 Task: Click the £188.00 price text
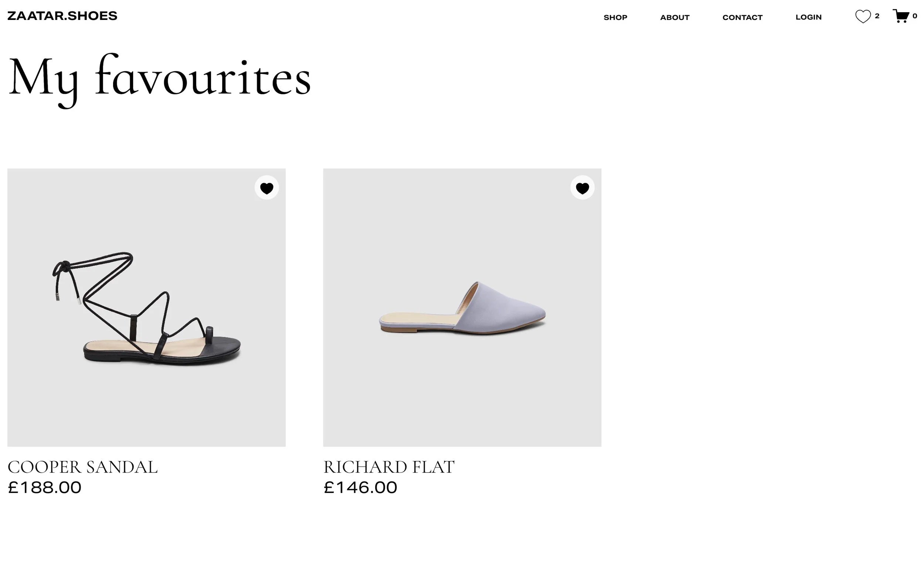(45, 487)
